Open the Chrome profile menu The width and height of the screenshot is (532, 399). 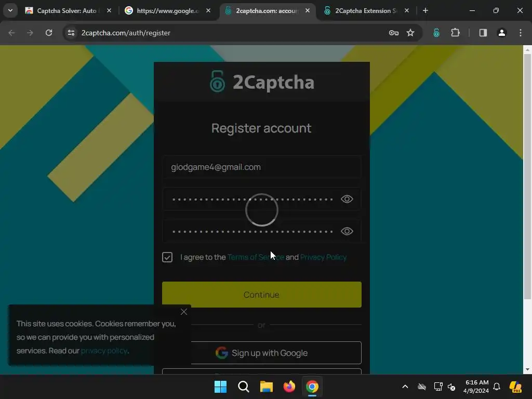pyautogui.click(x=501, y=33)
